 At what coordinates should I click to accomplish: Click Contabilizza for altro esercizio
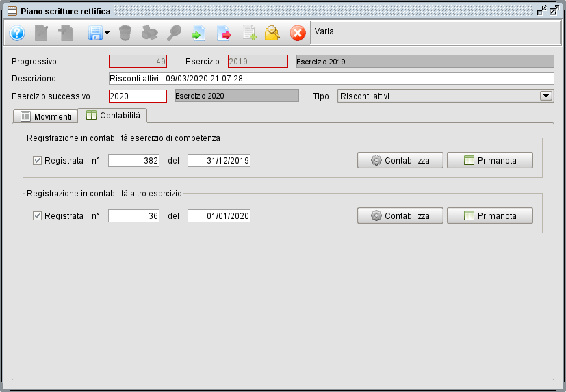(x=400, y=215)
